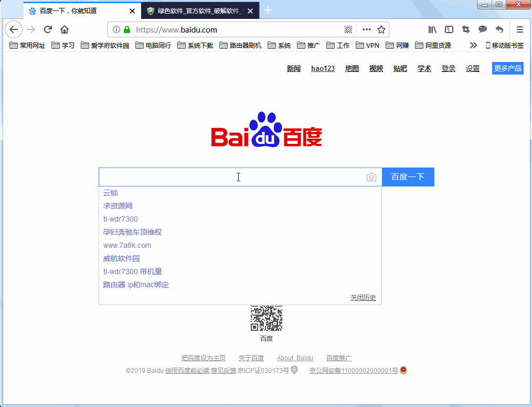Open the 电脑同行 bookmark folder
This screenshot has width=532, height=407.
[x=153, y=45]
